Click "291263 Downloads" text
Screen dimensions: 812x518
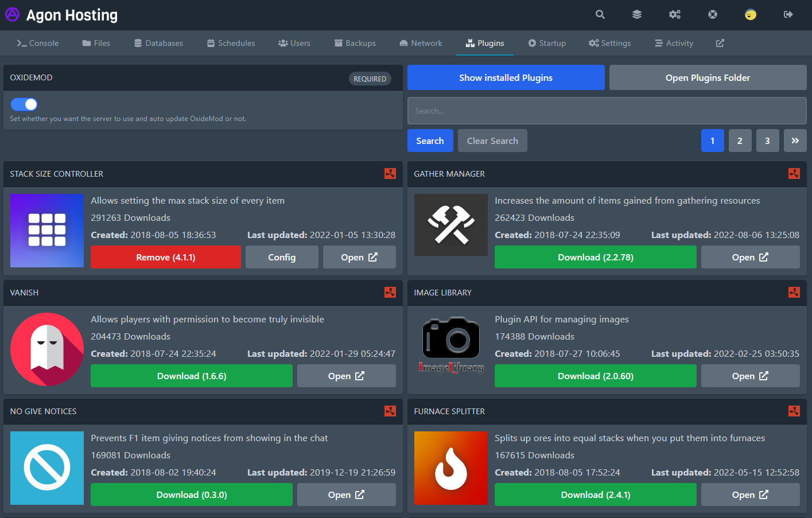point(131,217)
